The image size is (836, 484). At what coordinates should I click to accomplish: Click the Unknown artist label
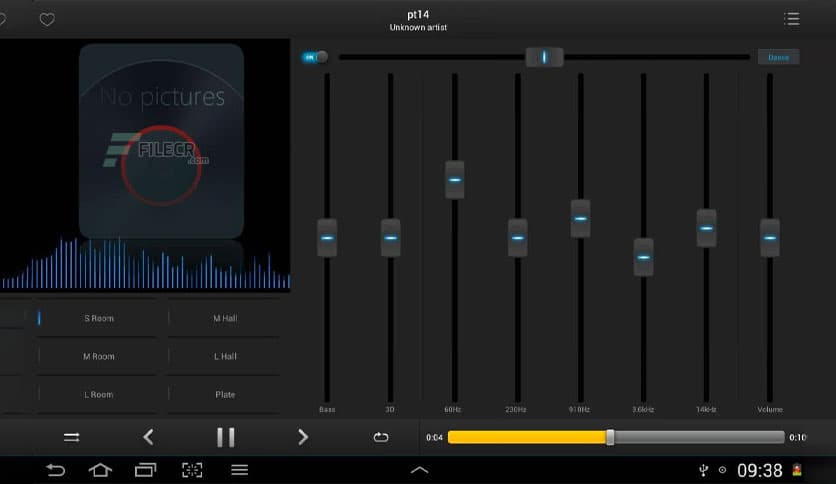point(418,28)
